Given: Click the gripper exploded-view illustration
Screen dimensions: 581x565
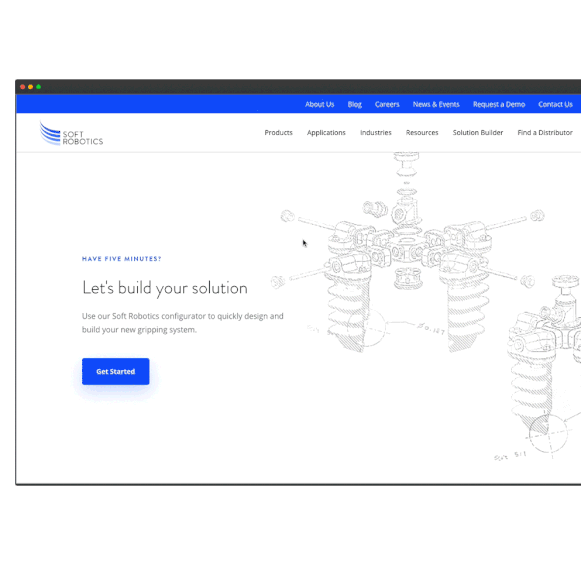Looking at the screenshot, I should tap(408, 252).
